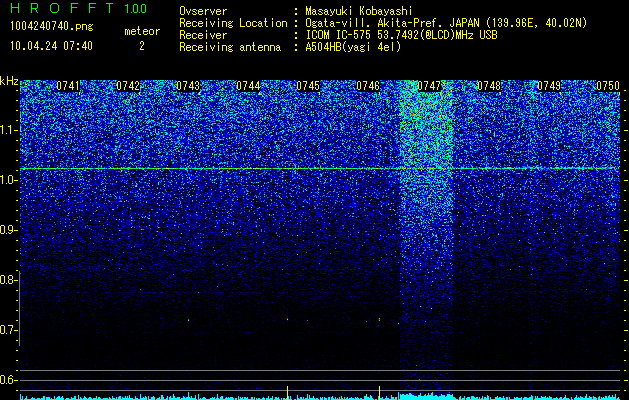The height and width of the screenshot is (400, 629).
Task: Click the 0746 time marker
Action: click(x=368, y=86)
